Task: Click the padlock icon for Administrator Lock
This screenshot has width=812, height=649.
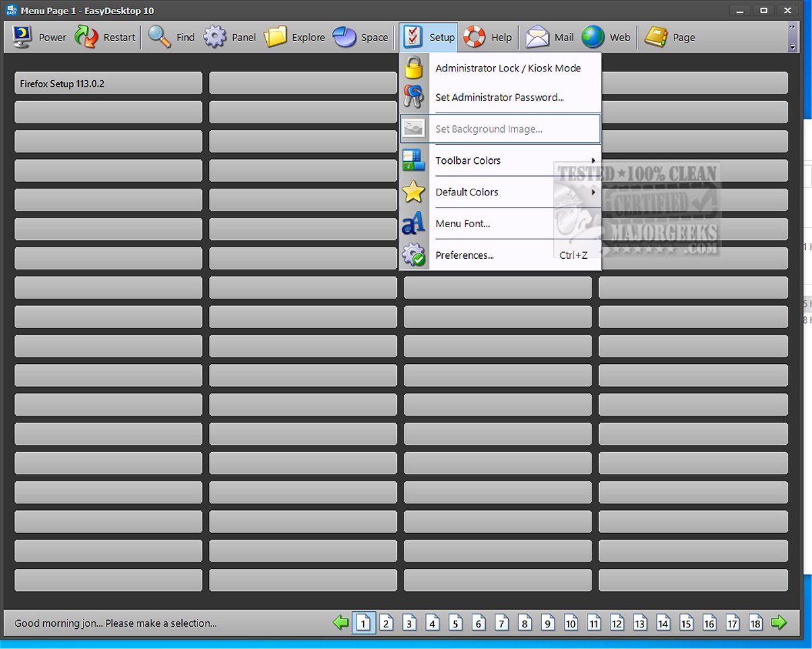Action: click(414, 68)
